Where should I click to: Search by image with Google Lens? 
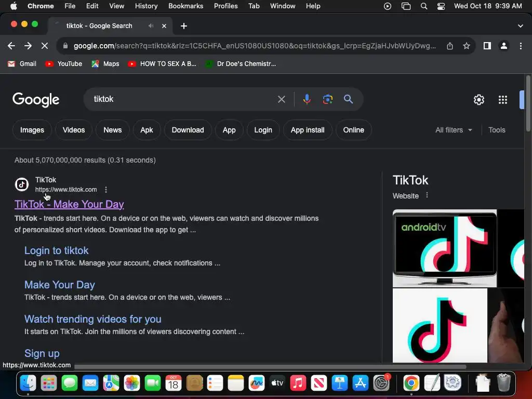327,99
